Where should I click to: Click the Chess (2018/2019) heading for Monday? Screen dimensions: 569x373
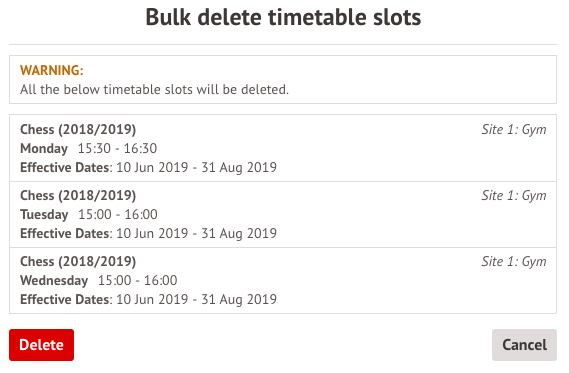78,130
